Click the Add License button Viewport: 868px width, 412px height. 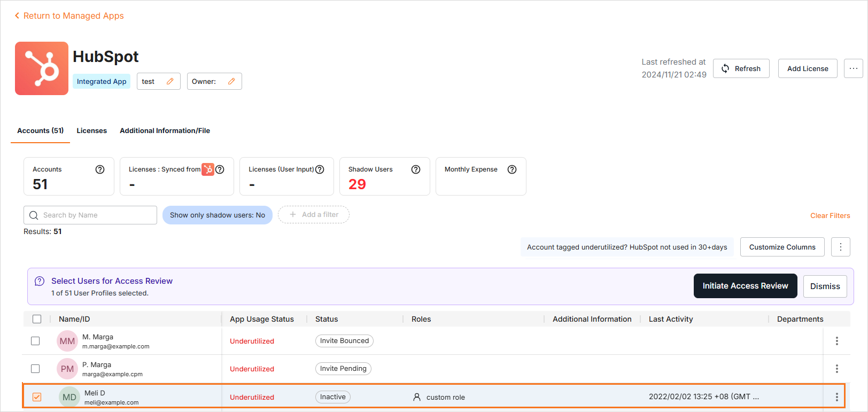pyautogui.click(x=808, y=68)
